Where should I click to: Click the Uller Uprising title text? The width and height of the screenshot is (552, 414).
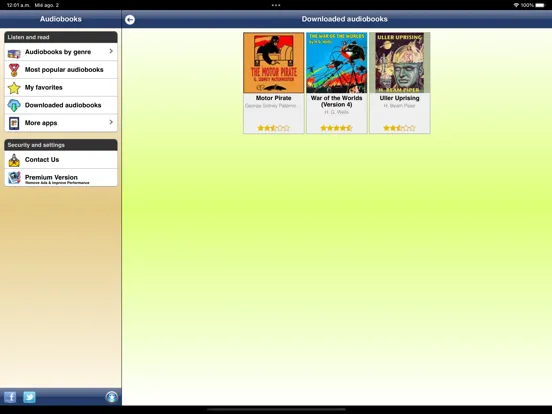(x=400, y=98)
